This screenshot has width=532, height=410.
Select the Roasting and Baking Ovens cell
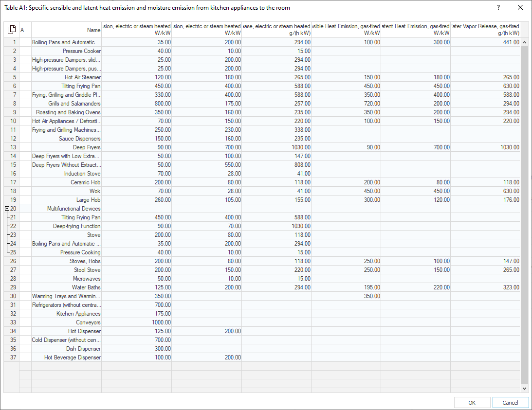pyautogui.click(x=67, y=112)
